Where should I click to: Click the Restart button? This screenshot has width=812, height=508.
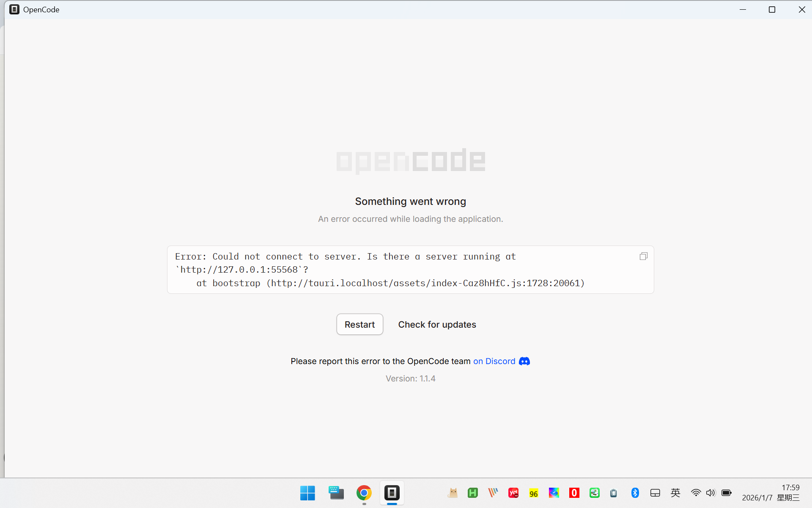point(359,324)
